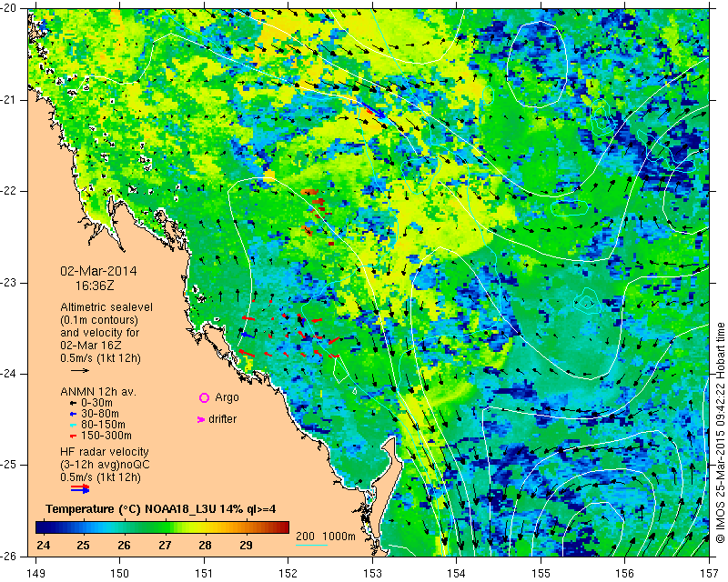Image resolution: width=728 pixels, height=582 pixels.
Task: Click the '-25' latitude axis label
Action: tap(9, 465)
